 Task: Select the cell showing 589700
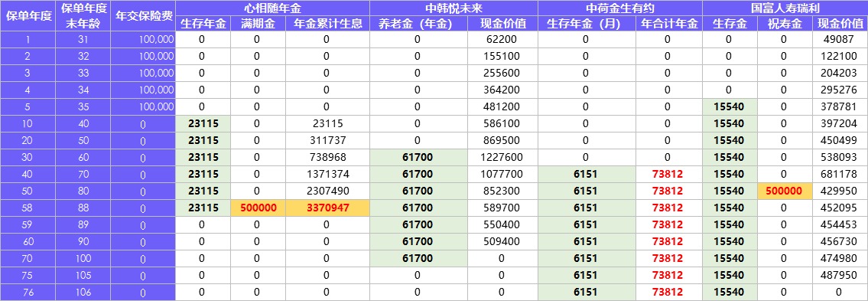[x=502, y=208]
